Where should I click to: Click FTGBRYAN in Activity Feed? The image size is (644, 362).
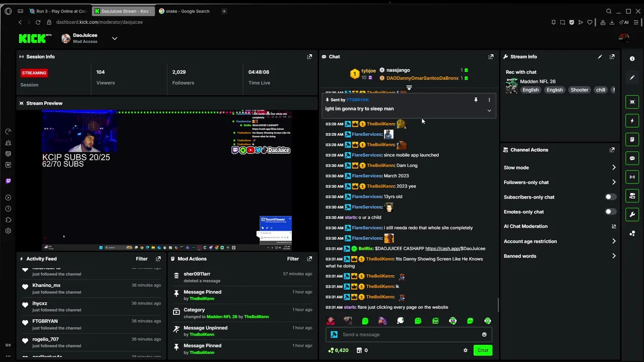(x=45, y=321)
